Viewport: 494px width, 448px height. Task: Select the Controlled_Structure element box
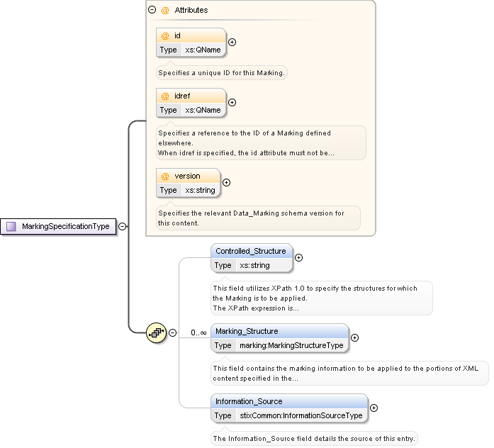(x=251, y=251)
